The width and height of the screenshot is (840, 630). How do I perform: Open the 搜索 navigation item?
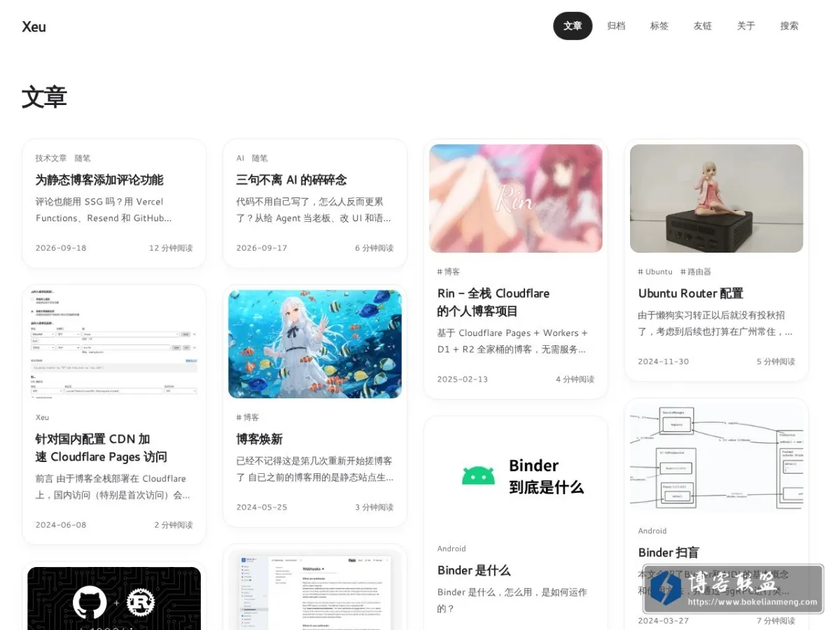pos(790,26)
